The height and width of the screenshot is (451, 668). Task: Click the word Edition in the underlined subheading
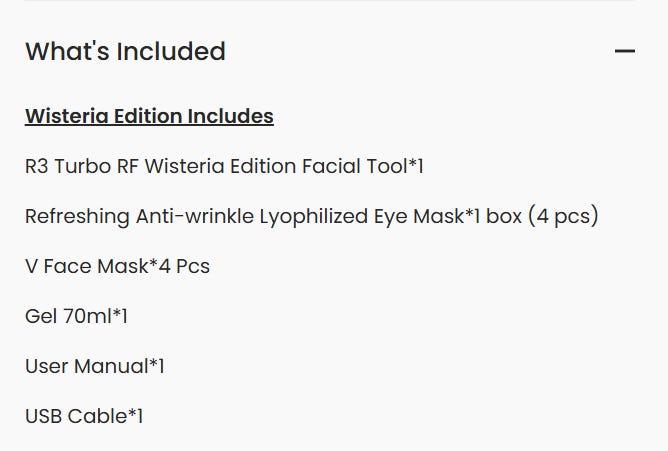click(148, 116)
